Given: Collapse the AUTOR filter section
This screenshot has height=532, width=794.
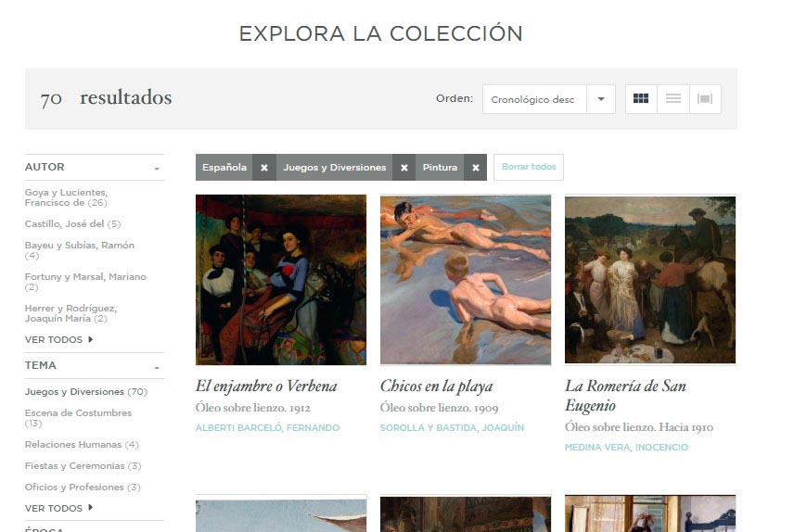Looking at the screenshot, I should pos(157,168).
